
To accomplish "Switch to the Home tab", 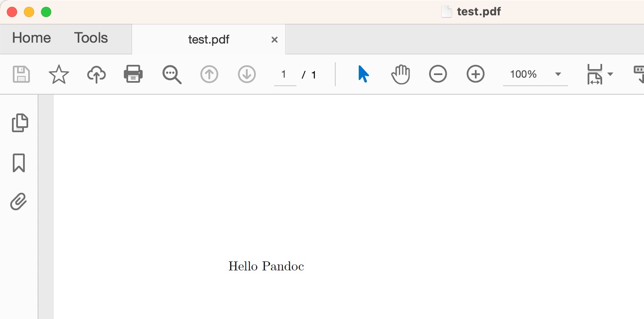I will coord(32,38).
